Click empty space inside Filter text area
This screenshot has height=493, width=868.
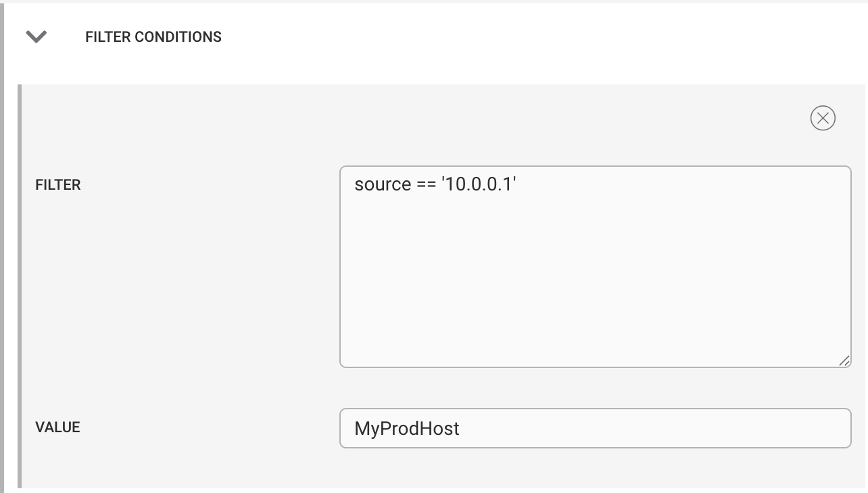click(595, 284)
